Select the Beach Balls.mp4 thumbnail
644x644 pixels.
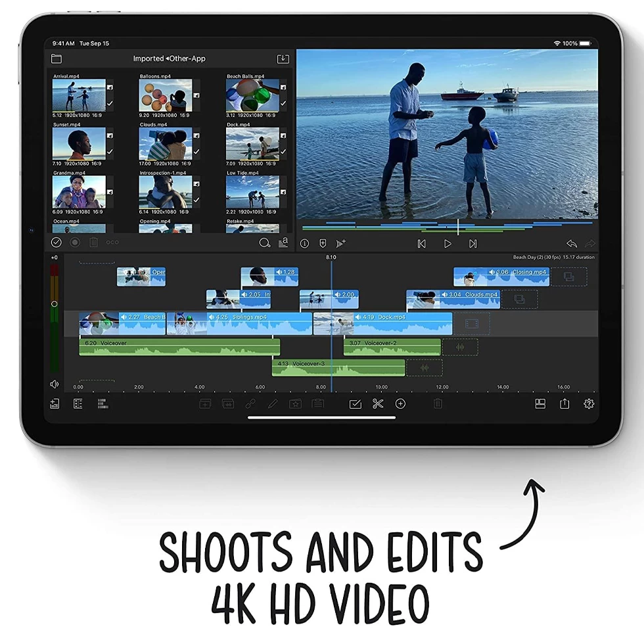252,95
